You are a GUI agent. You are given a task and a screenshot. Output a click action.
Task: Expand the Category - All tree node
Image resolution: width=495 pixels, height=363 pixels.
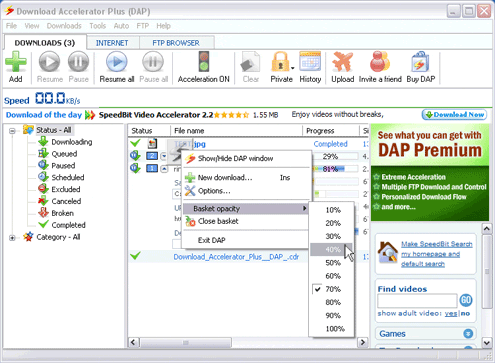pos(12,238)
